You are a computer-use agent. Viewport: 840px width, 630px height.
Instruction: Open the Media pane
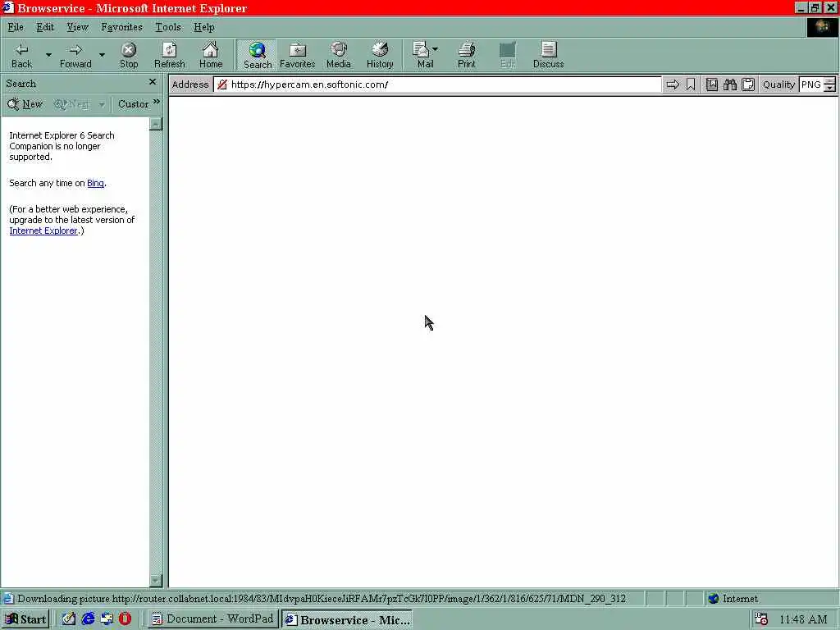pos(339,56)
